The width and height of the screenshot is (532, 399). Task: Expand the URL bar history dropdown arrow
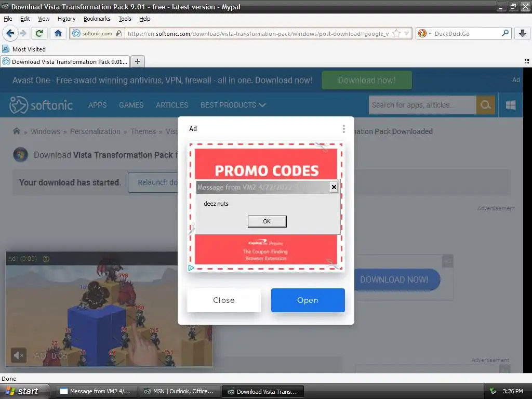click(x=406, y=33)
